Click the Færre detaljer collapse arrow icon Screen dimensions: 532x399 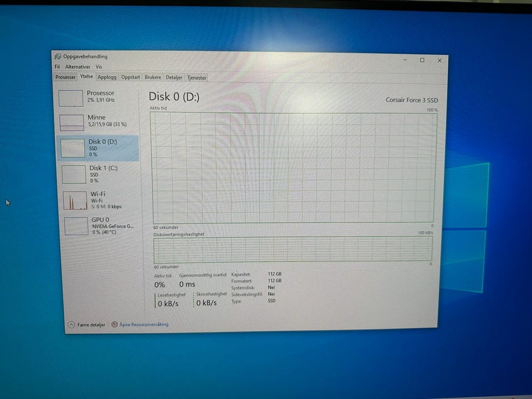[71, 325]
